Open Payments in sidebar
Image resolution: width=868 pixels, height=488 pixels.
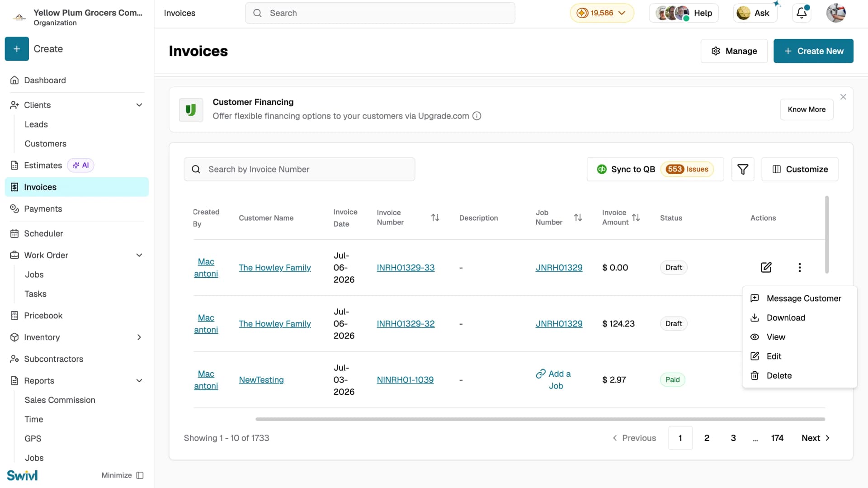(43, 209)
